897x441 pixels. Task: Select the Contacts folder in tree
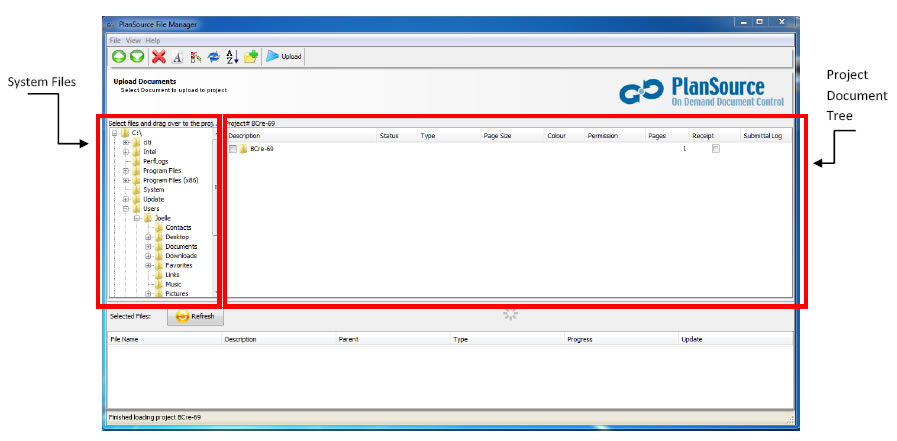(x=178, y=228)
